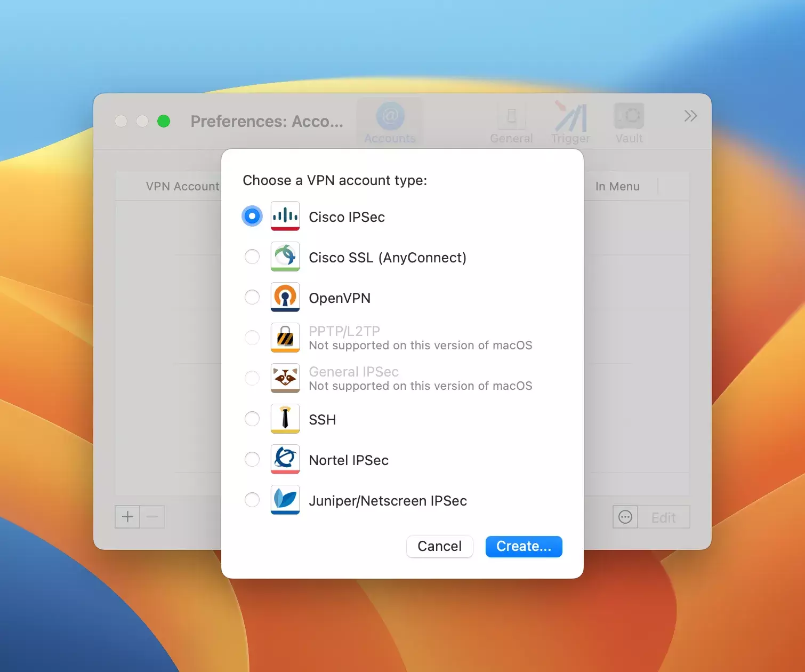Viewport: 805px width, 672px height.
Task: Add a new VPN account with plus button
Action: [127, 517]
